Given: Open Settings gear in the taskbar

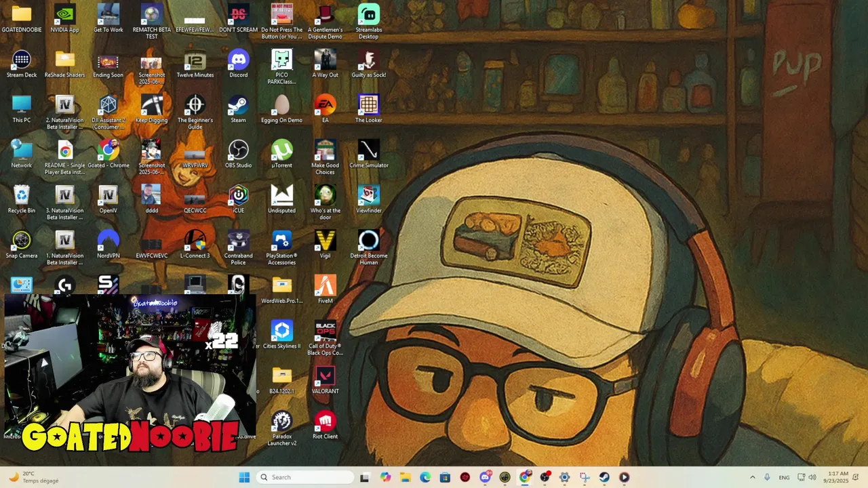Looking at the screenshot, I should [564, 477].
